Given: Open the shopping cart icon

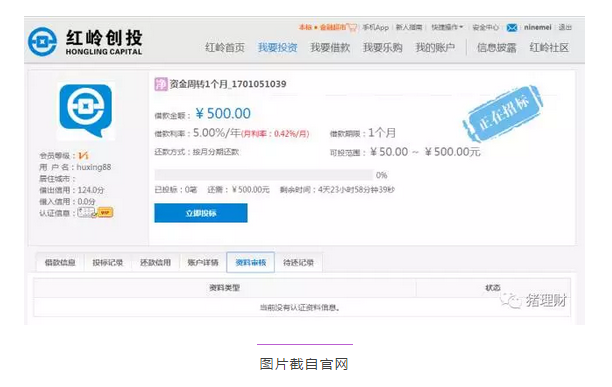Looking at the screenshot, I should [x=352, y=27].
